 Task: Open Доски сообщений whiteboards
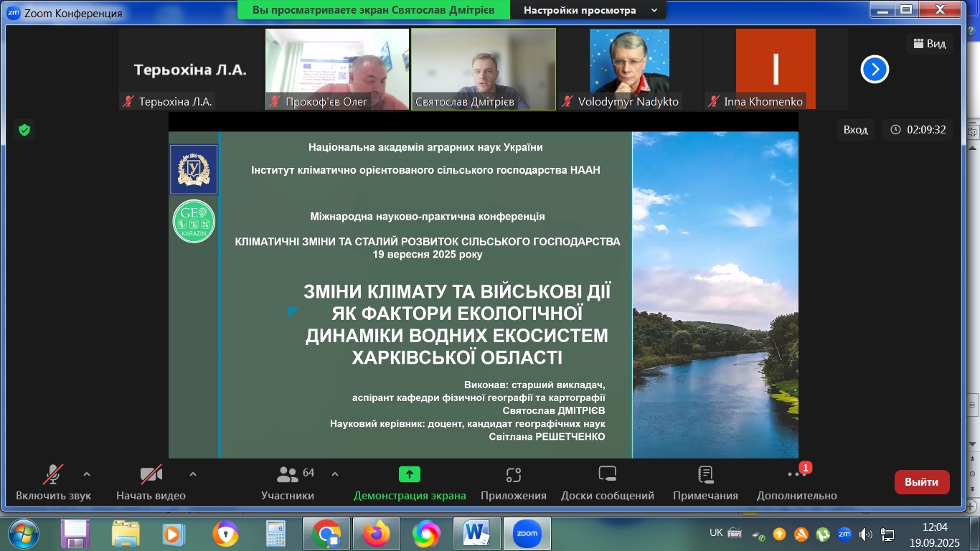point(607,474)
